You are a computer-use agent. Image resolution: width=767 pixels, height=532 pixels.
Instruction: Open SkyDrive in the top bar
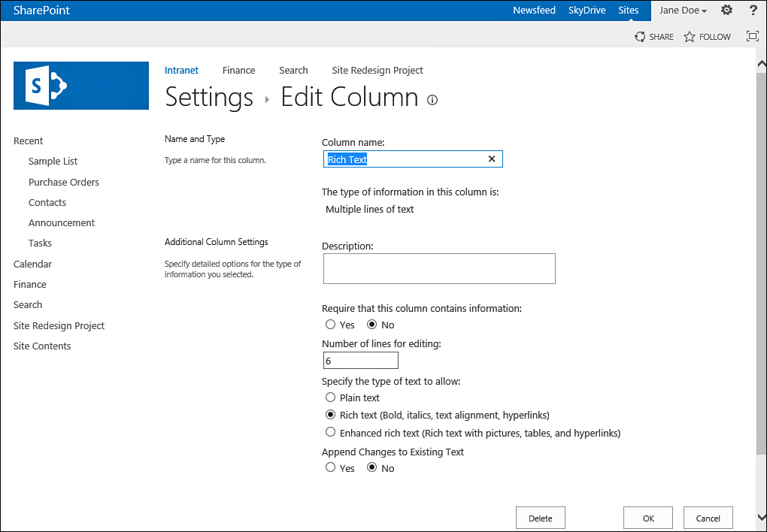point(587,11)
